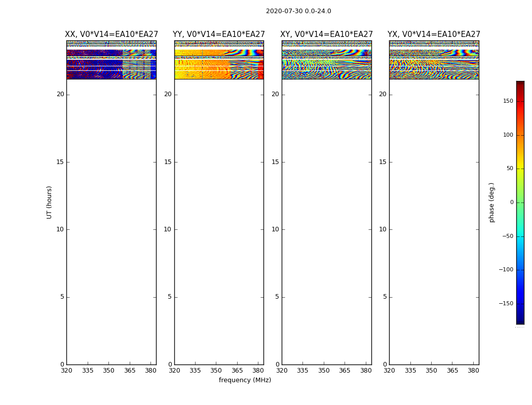Select the XX panel title text
The image size is (532, 405).
(111, 34)
